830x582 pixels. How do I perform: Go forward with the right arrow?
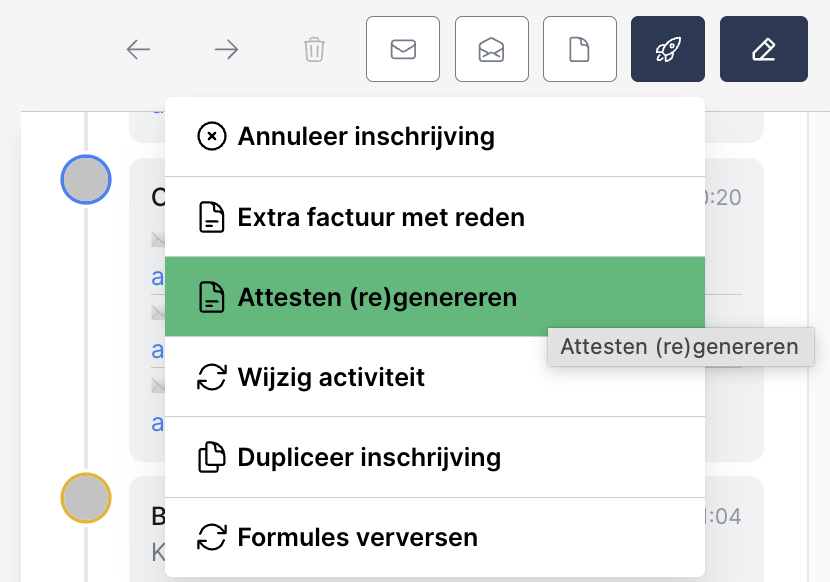(226, 49)
